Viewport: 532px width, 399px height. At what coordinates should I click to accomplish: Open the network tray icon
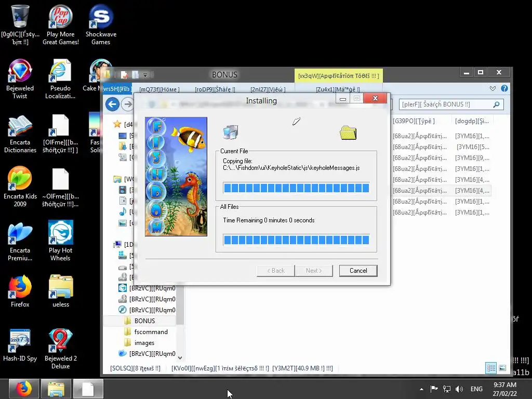click(x=447, y=389)
